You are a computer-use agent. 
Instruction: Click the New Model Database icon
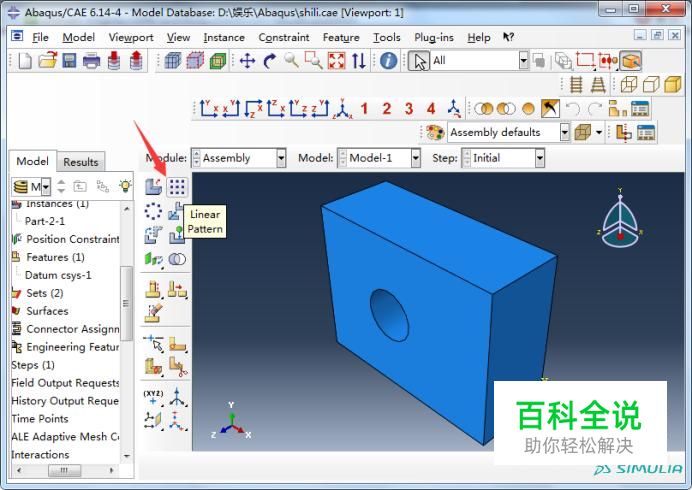coord(25,61)
